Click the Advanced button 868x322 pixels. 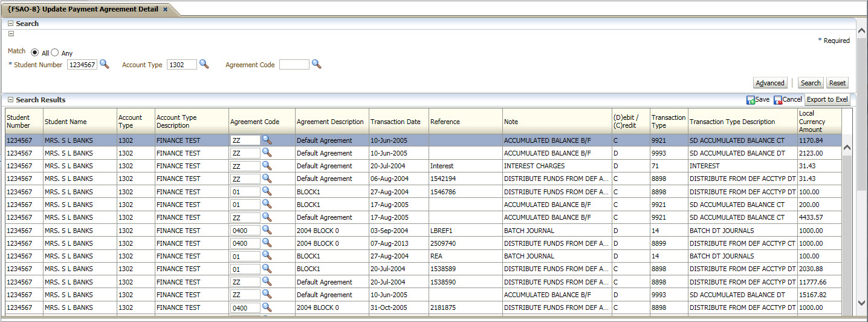coord(770,83)
